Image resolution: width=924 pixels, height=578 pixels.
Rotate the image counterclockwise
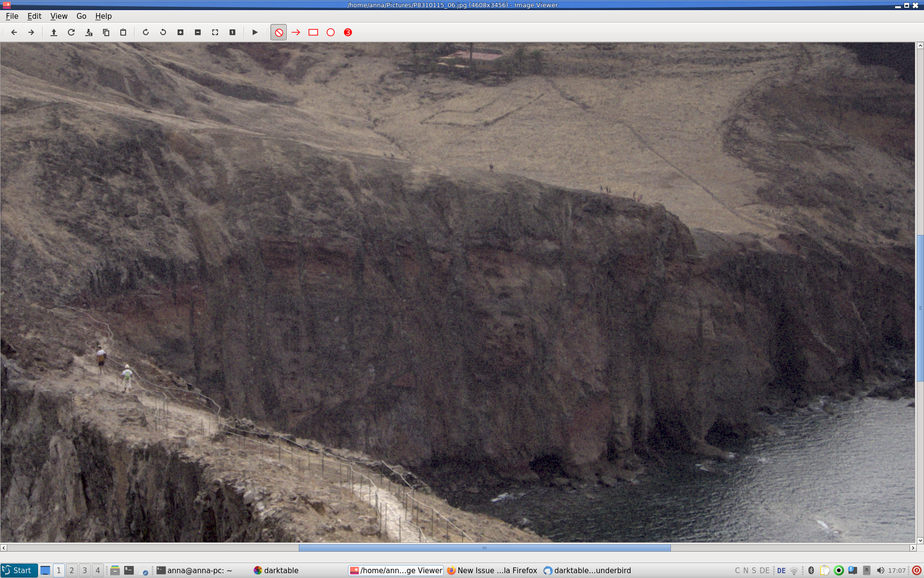tap(163, 32)
